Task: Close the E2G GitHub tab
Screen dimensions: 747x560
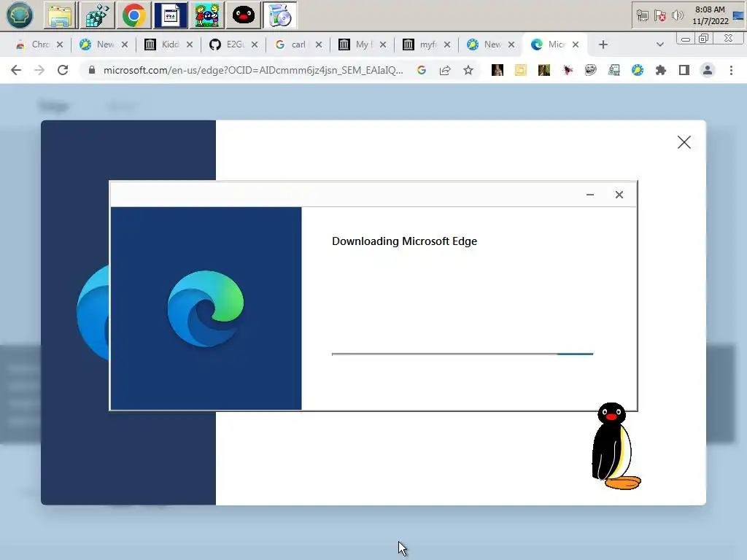Action: point(255,44)
